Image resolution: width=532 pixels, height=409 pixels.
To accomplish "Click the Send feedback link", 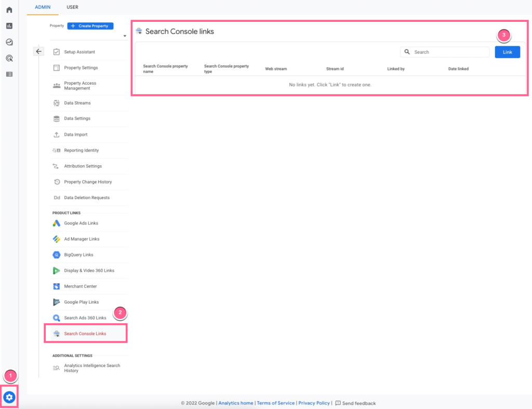I will pos(359,403).
